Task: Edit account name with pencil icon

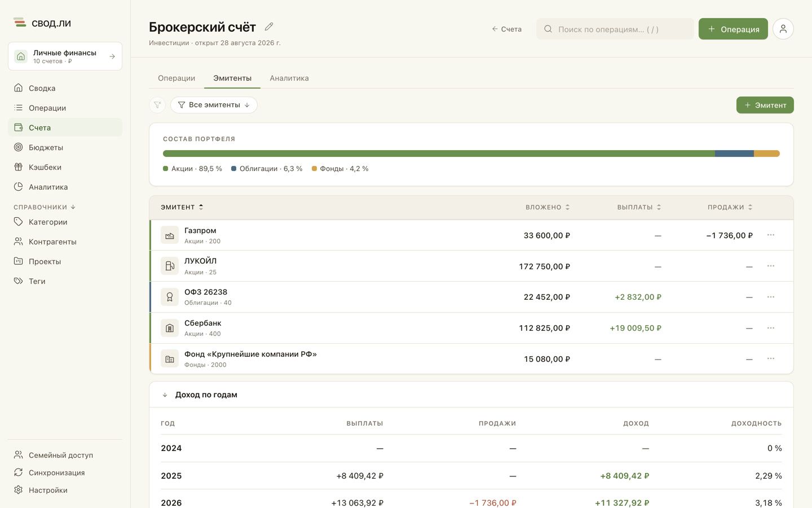Action: coord(269,27)
